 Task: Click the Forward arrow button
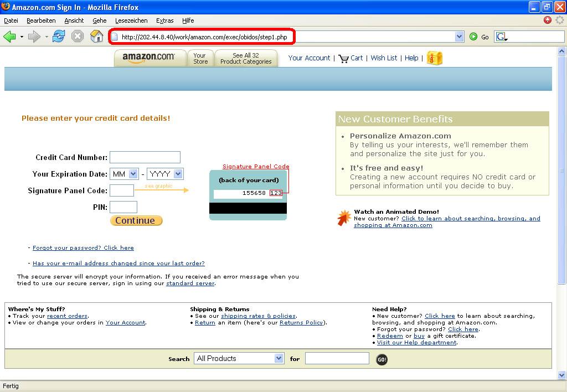coord(34,37)
